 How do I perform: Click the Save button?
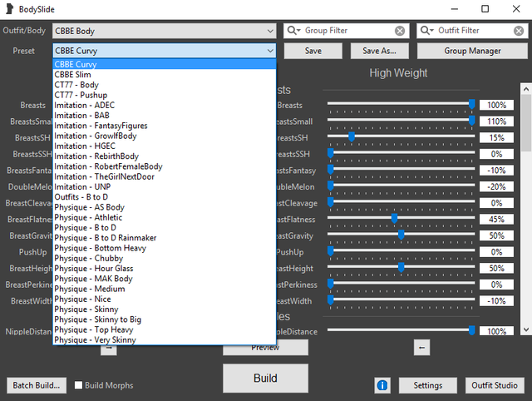313,51
